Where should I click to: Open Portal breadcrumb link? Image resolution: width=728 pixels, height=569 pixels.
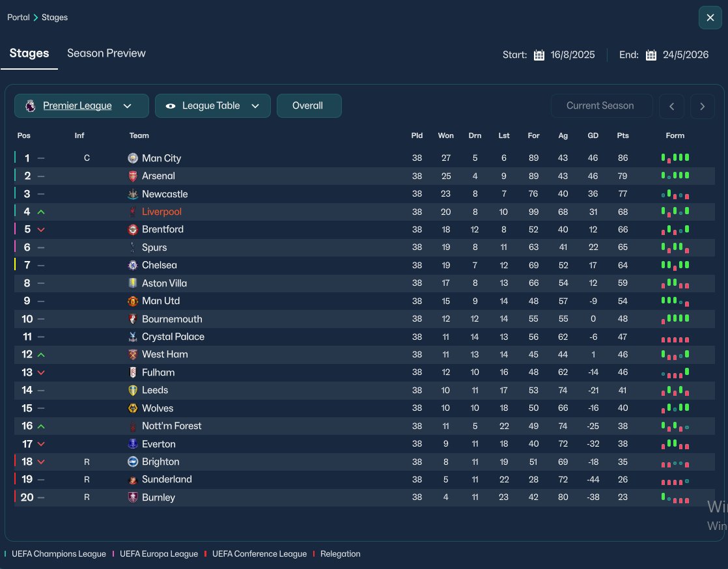tap(18, 17)
